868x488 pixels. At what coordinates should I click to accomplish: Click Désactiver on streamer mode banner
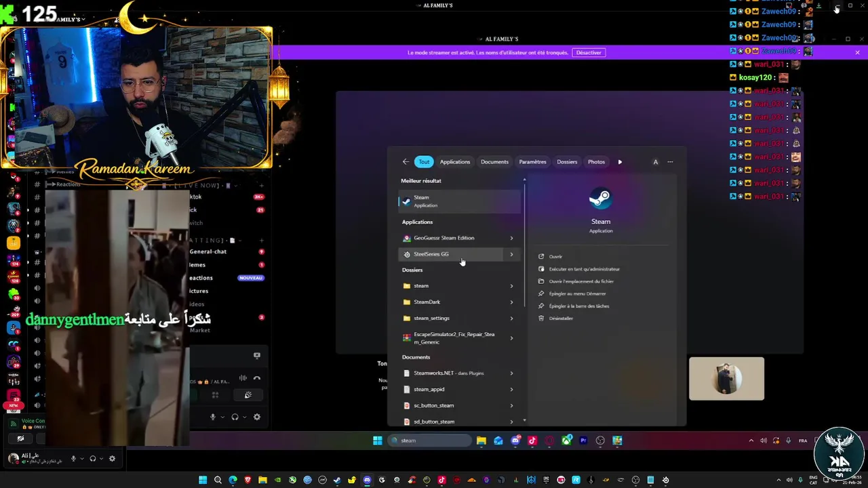pyautogui.click(x=589, y=52)
